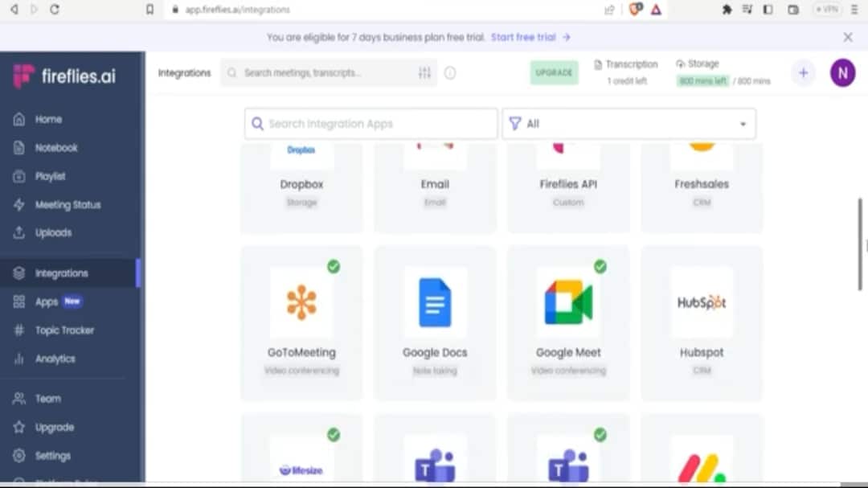Click Google Meet connected checkmark badge
The width and height of the screenshot is (868, 488).
(x=600, y=266)
